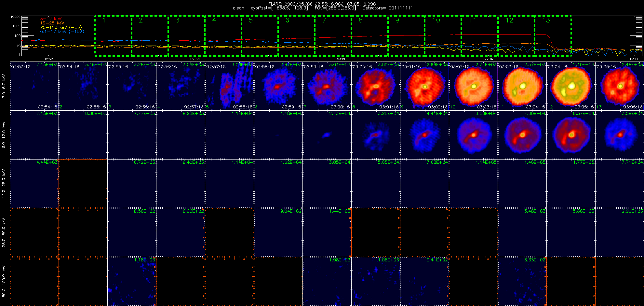Select the 1.44E+03 count value

click(340, 211)
